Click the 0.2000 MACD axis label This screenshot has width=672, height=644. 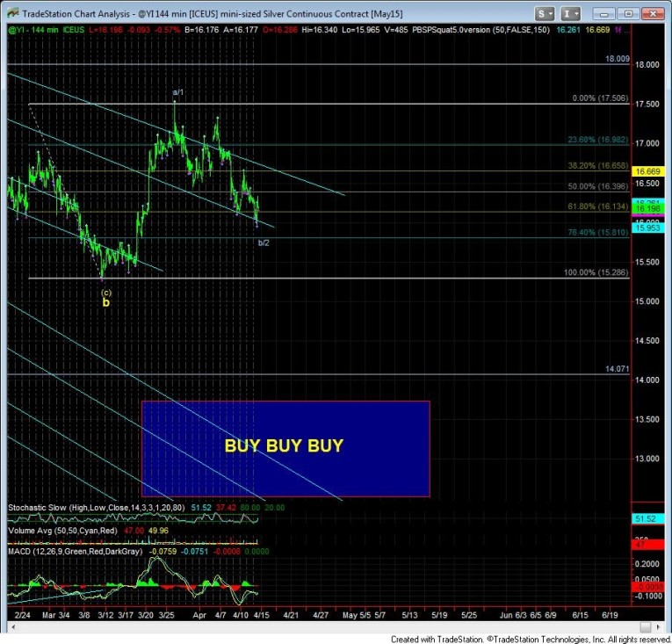point(648,564)
